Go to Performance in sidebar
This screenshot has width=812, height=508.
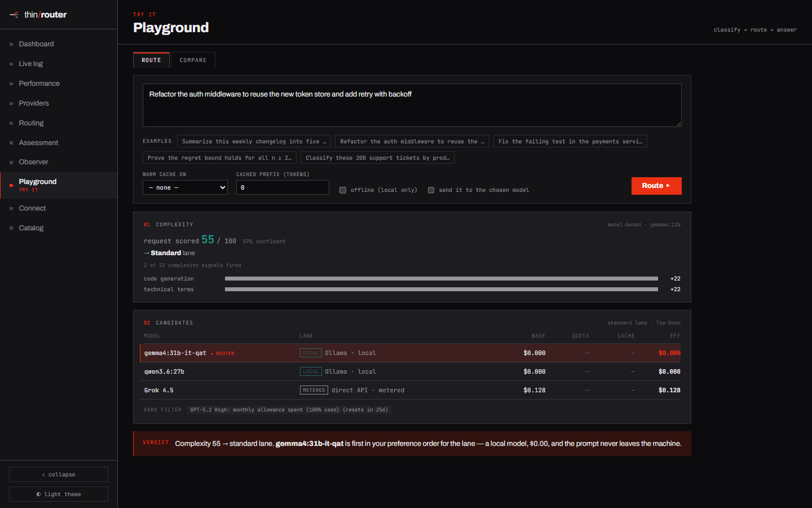pyautogui.click(x=59, y=84)
